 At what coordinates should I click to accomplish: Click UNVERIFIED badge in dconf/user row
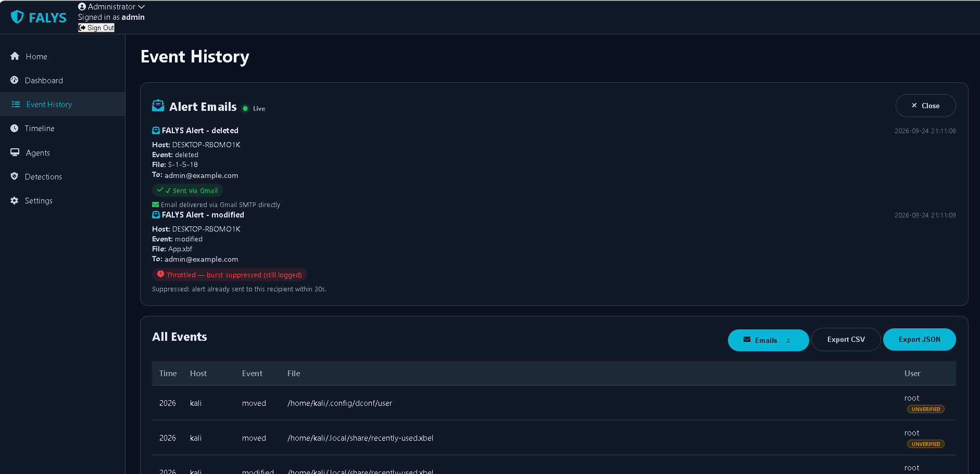click(x=925, y=409)
